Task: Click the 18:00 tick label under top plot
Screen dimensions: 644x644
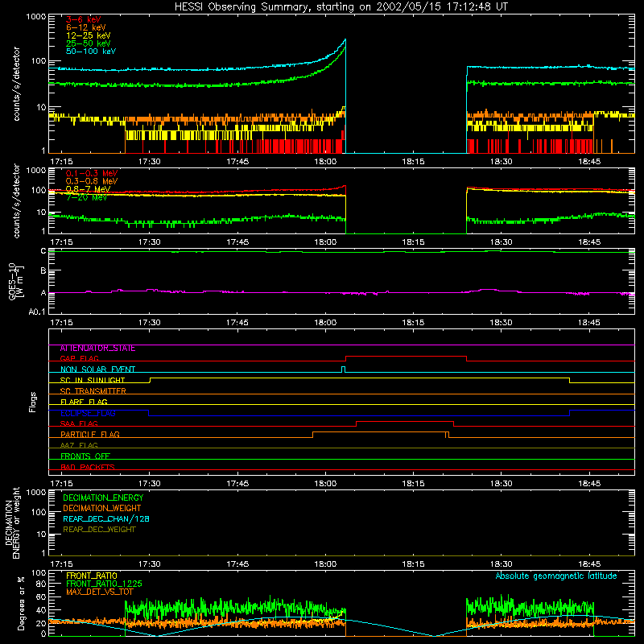Action: click(325, 162)
